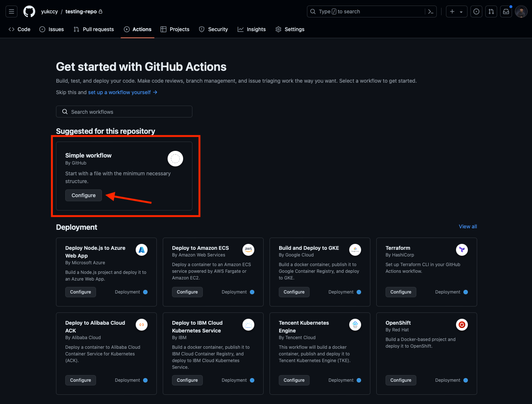Viewport: 532px width, 404px height.
Task: Configure the Simple workflow
Action: coord(83,195)
